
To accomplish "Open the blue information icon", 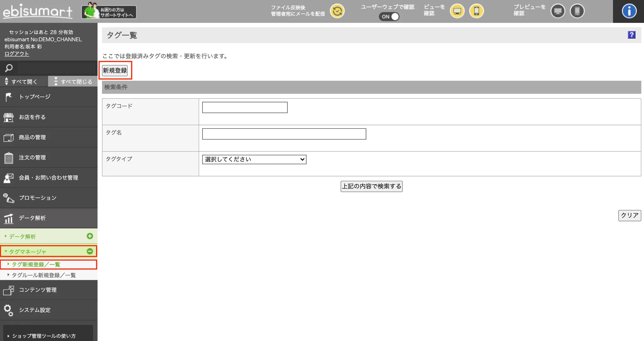I will [629, 11].
